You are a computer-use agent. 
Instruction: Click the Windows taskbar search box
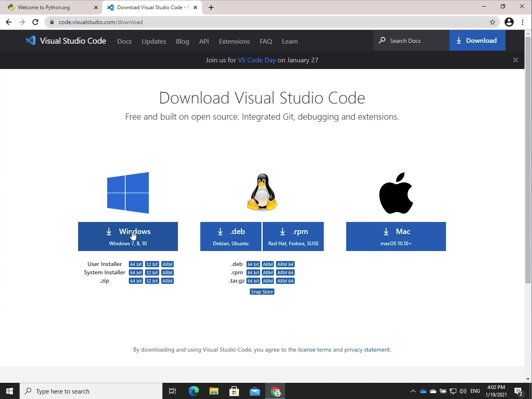pos(91,391)
